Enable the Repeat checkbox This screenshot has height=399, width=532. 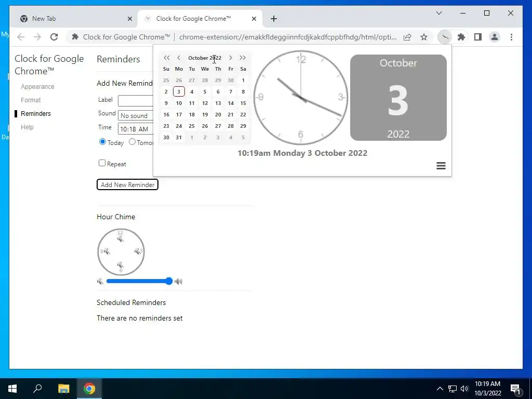click(x=102, y=163)
